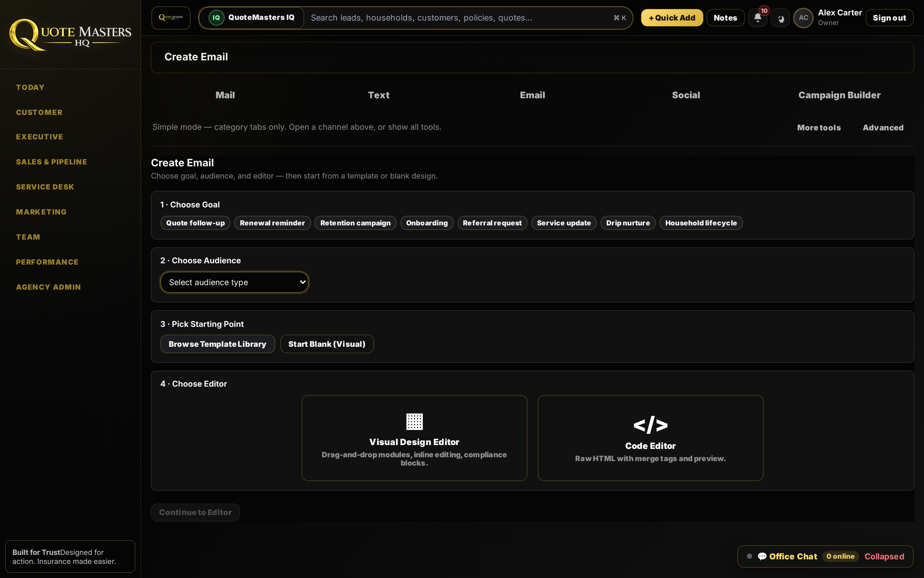
Task: Open Agency Admin in sidebar
Action: coord(48,287)
